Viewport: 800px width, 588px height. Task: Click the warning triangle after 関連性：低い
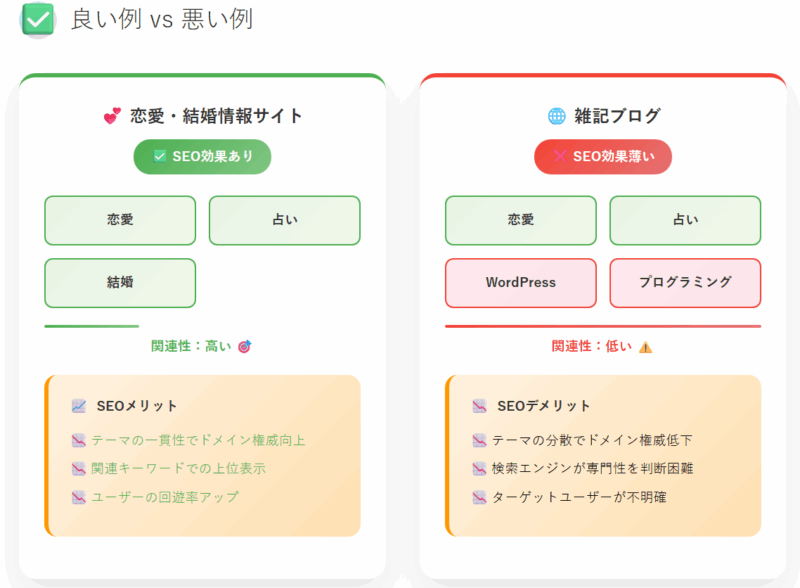pos(645,347)
